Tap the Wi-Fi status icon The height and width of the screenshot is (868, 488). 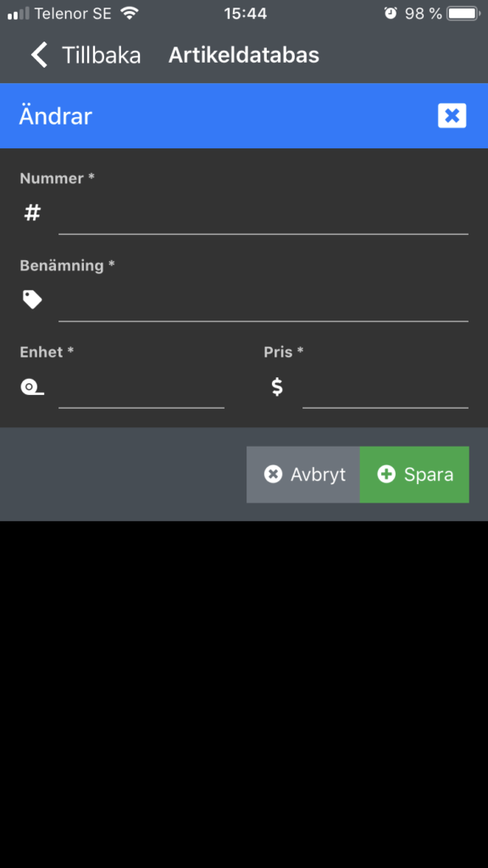[x=130, y=13]
